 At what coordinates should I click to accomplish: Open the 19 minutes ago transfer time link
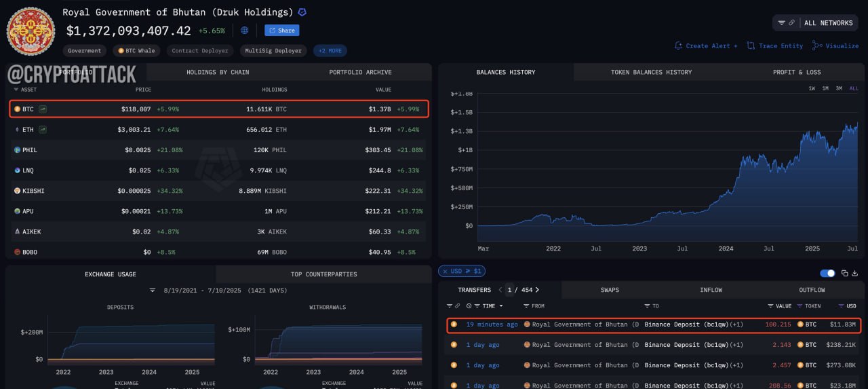tap(492, 325)
